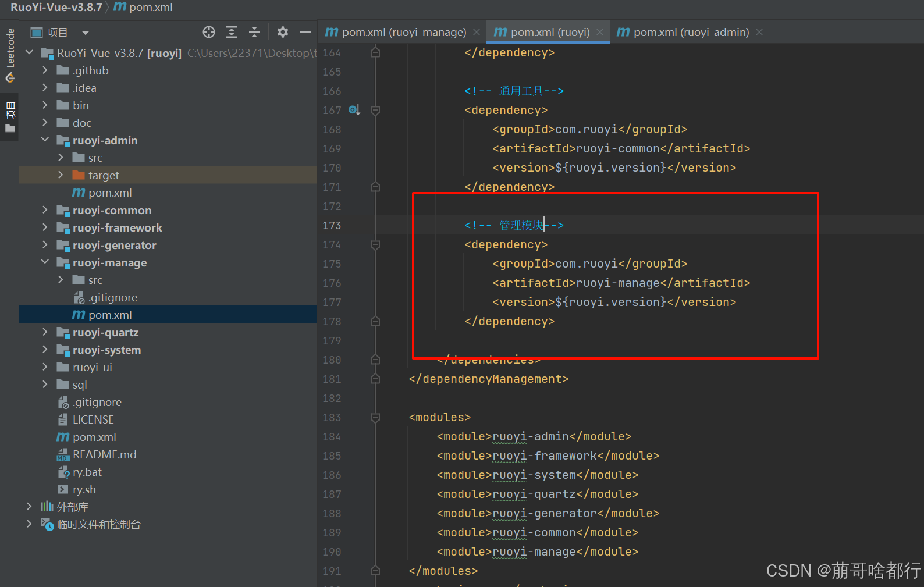Click the Expand All icon in the project toolbar

pos(232,32)
